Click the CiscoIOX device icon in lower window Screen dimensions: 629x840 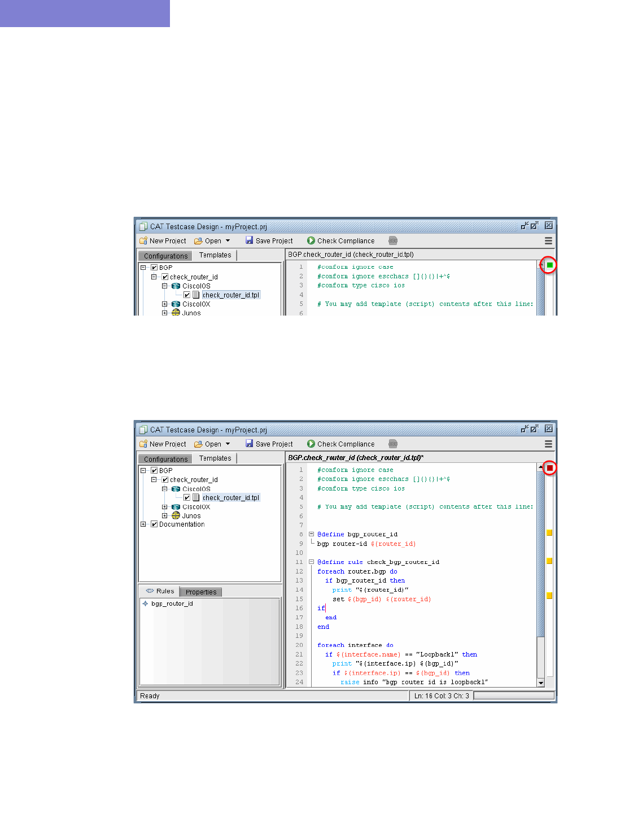click(176, 507)
